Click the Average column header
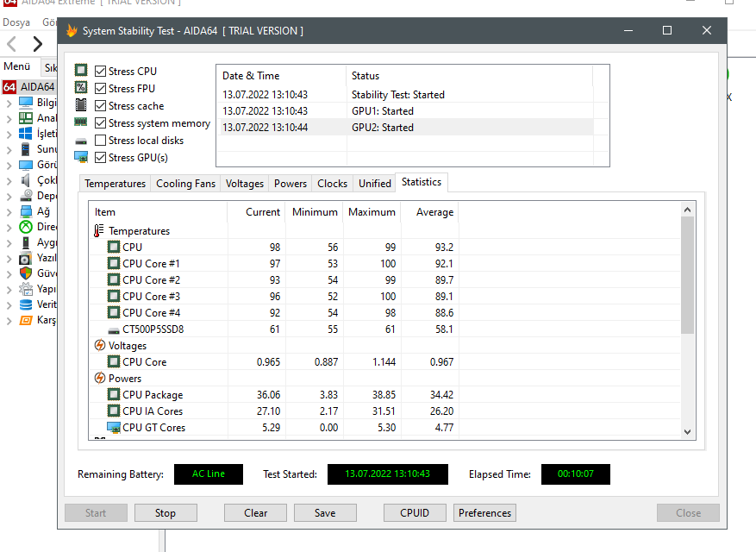The height and width of the screenshot is (552, 756). click(x=429, y=212)
